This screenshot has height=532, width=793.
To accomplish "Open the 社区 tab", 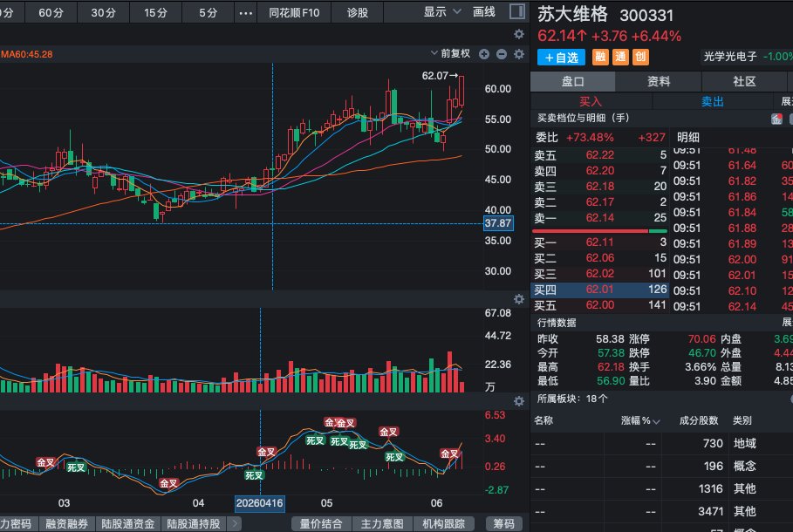I will point(744,81).
